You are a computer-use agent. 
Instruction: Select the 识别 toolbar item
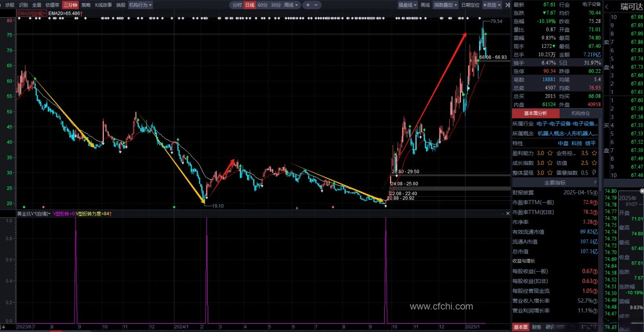tap(23, 5)
